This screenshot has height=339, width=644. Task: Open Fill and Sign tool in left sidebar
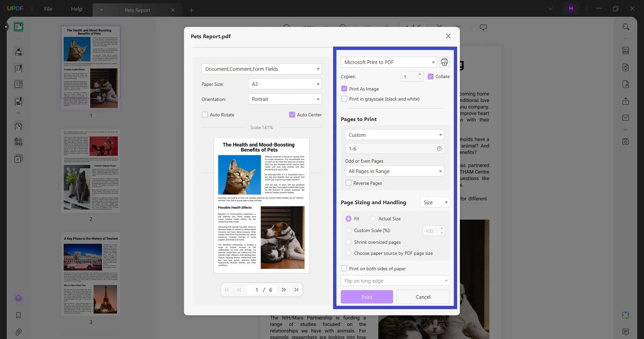coord(18,102)
